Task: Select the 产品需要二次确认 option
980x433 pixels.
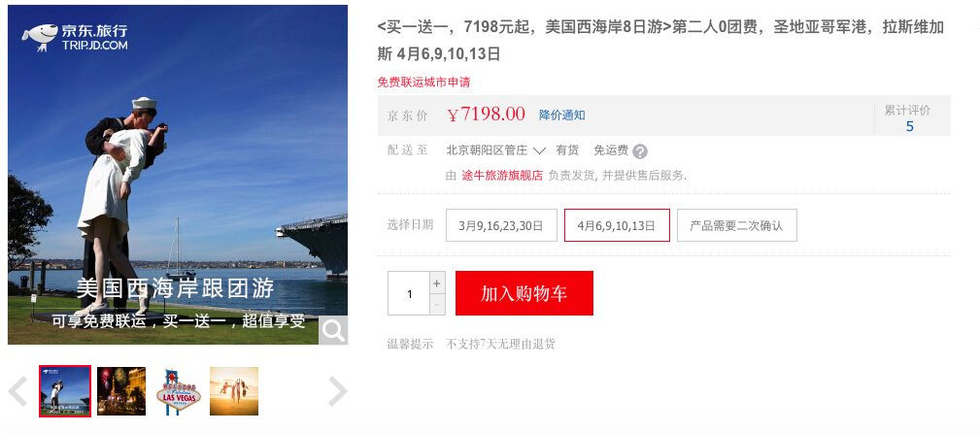Action: click(737, 225)
